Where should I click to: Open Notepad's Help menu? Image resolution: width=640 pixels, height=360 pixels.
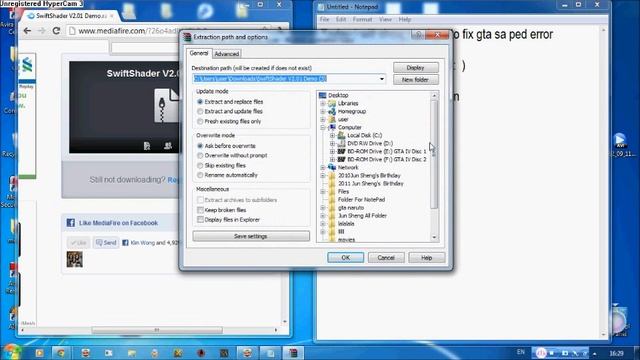(405, 19)
